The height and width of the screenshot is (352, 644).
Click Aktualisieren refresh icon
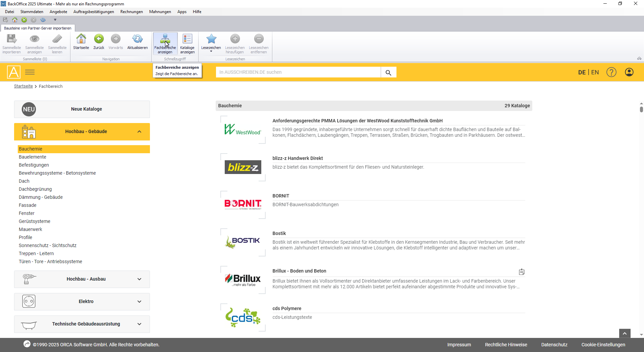pos(138,39)
